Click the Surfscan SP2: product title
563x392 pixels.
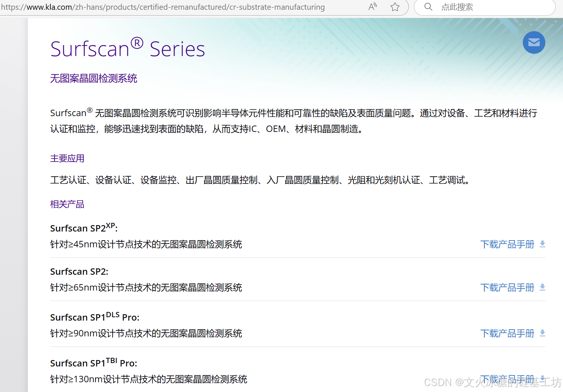click(79, 271)
